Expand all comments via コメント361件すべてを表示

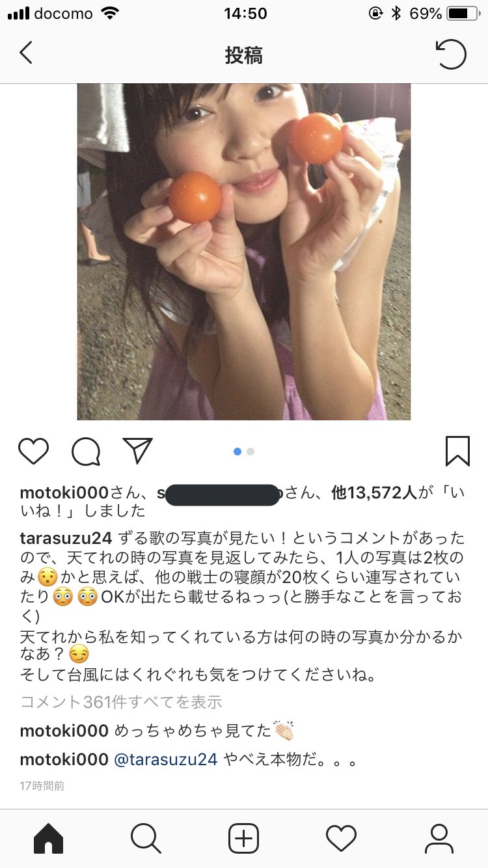(x=121, y=702)
